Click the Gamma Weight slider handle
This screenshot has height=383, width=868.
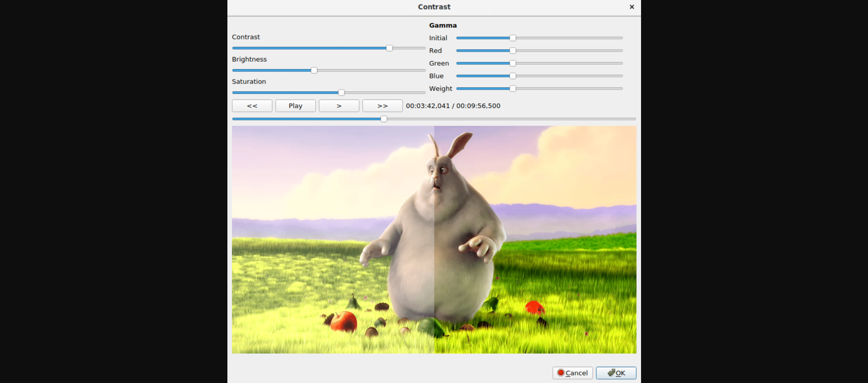513,89
